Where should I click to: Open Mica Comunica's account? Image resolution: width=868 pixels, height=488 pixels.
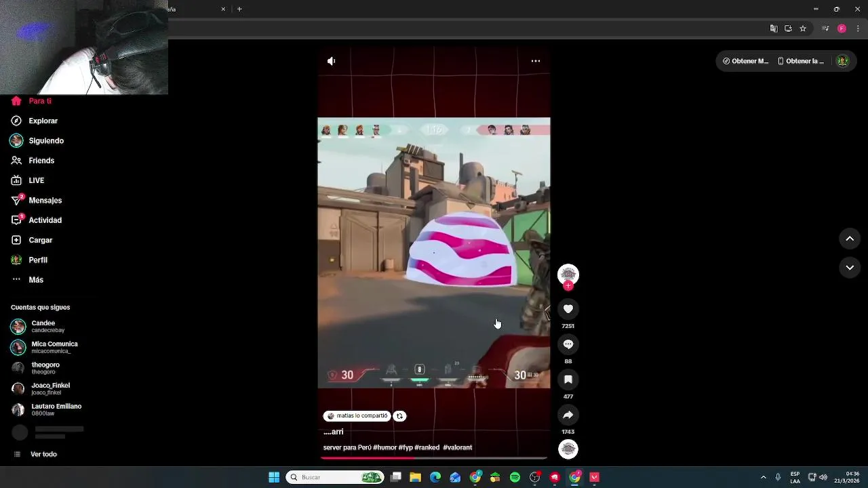(x=44, y=347)
